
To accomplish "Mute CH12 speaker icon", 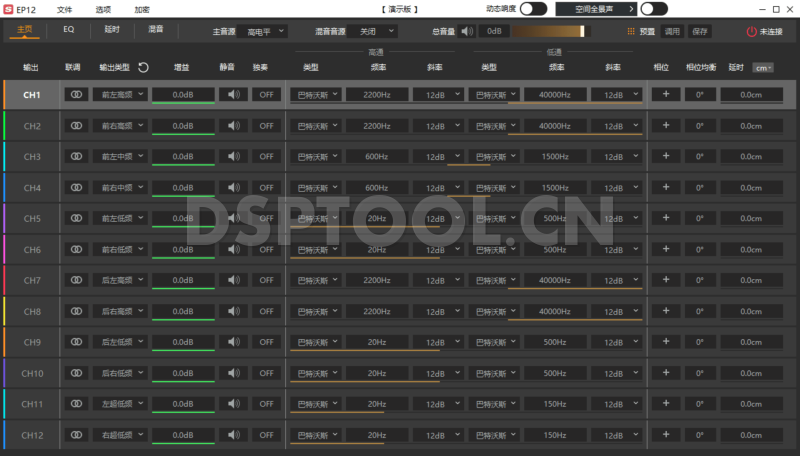I will point(234,435).
